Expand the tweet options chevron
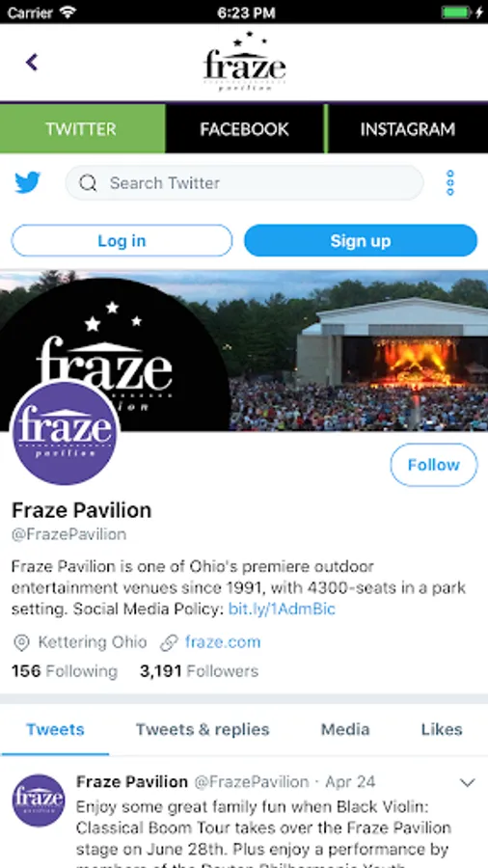Screen dimensions: 488x868 click(468, 783)
